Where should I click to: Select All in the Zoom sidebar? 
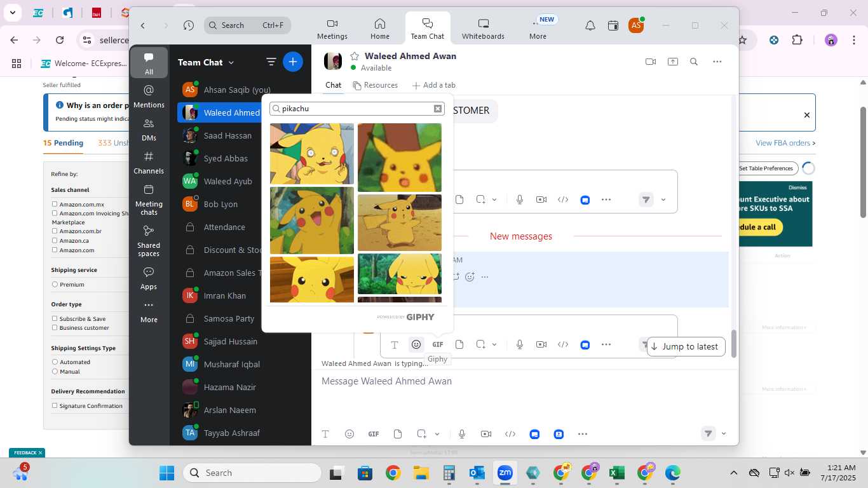pyautogui.click(x=149, y=63)
